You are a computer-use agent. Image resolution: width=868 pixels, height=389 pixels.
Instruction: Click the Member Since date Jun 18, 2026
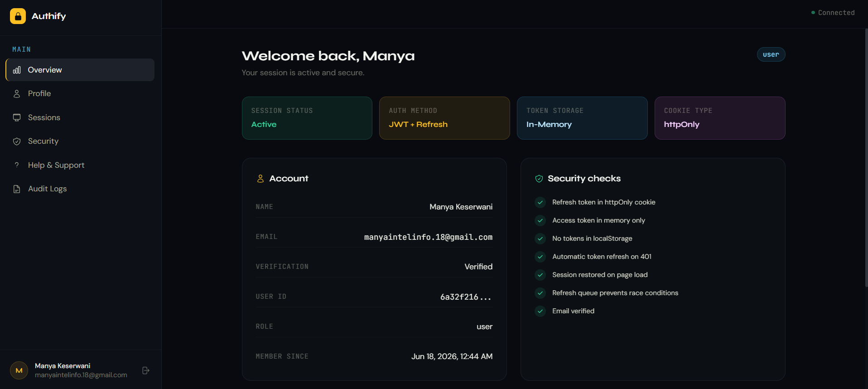[452, 356]
